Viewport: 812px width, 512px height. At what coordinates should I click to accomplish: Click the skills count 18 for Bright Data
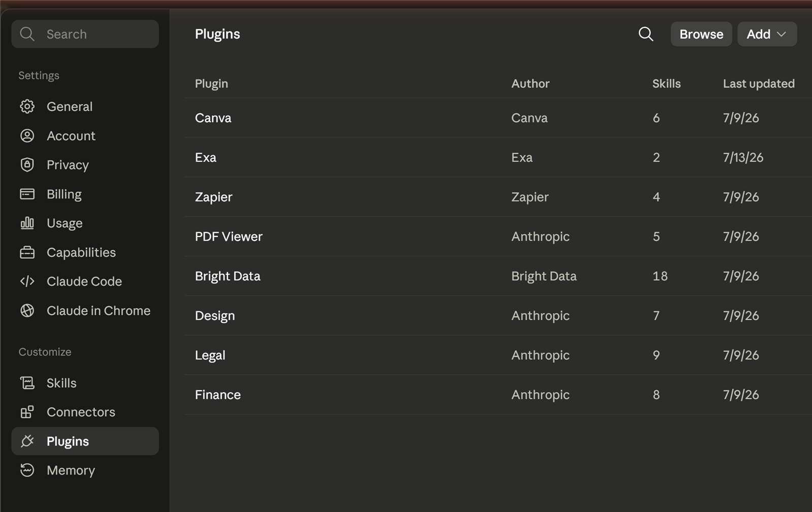point(660,276)
